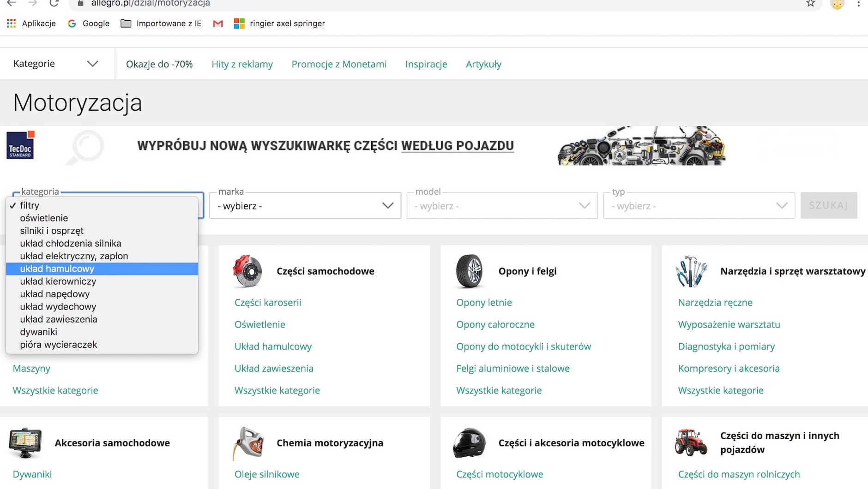Open Felgi aluminiowe i stalowe link

(x=513, y=369)
